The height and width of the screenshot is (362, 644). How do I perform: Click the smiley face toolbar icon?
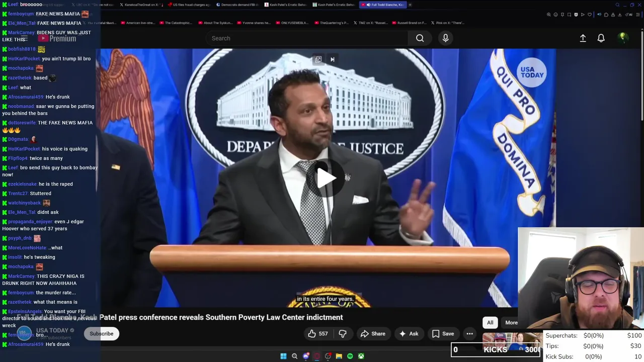[555, 15]
